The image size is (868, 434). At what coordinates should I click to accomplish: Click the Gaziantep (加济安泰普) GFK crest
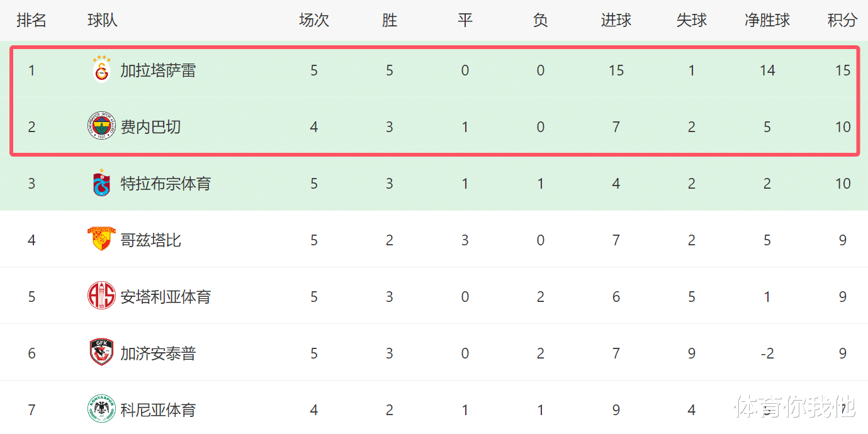click(x=101, y=352)
